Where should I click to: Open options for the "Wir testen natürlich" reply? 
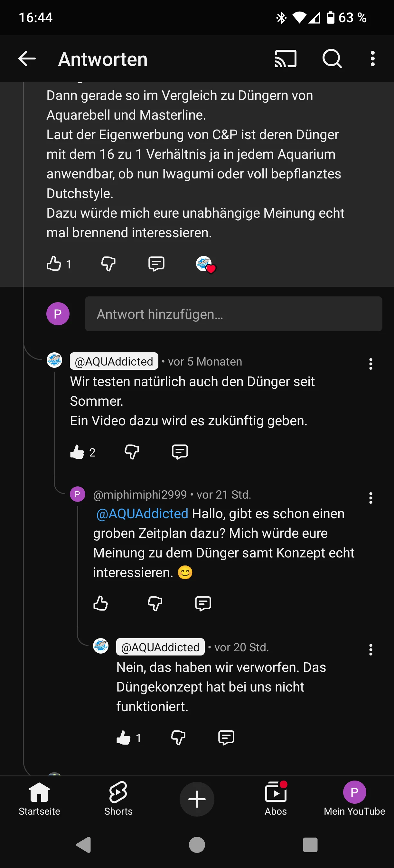click(371, 364)
